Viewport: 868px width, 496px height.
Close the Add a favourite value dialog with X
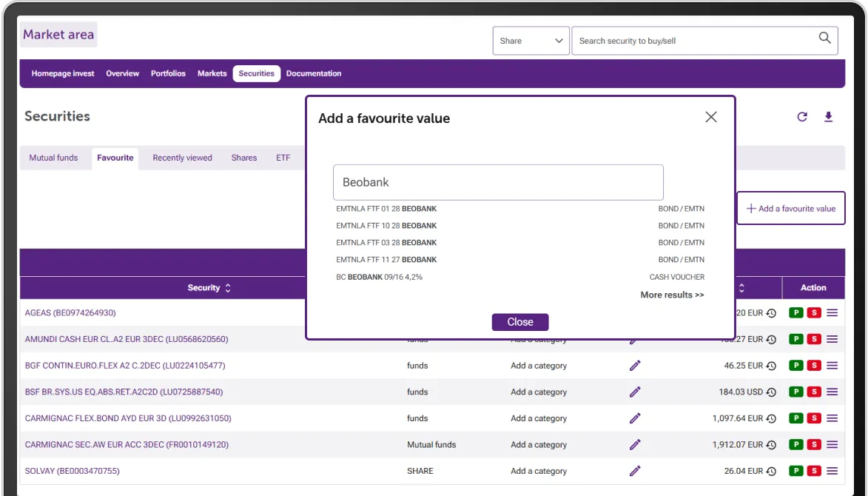pyautogui.click(x=711, y=117)
